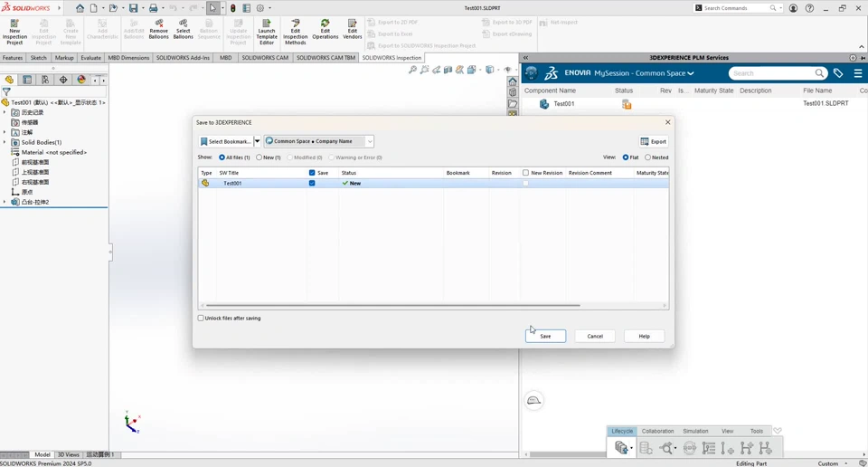Open the Select Bookmark dropdown arrow
The height and width of the screenshot is (467, 868).
[x=257, y=141]
